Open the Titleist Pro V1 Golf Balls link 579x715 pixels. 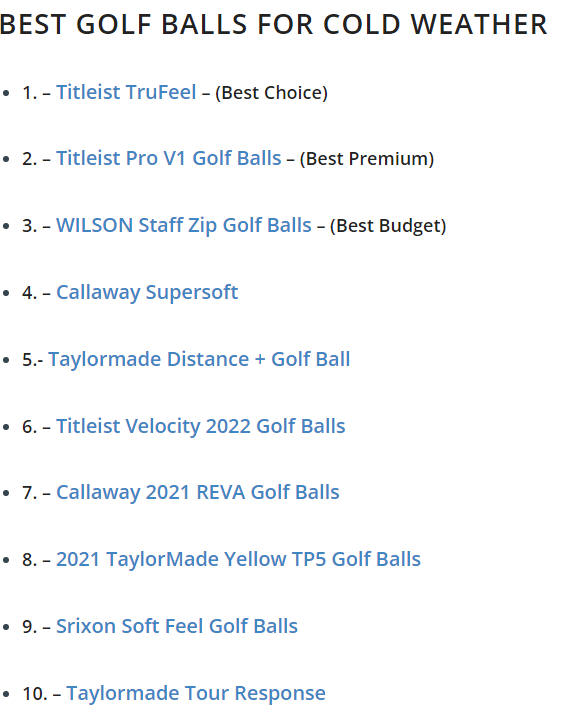[x=169, y=158]
